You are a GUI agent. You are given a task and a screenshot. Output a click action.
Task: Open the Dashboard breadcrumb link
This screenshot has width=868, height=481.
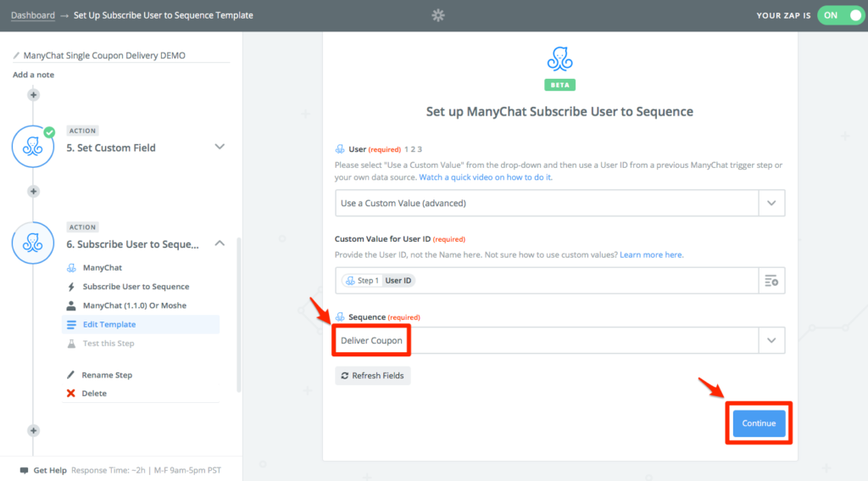[x=33, y=15]
